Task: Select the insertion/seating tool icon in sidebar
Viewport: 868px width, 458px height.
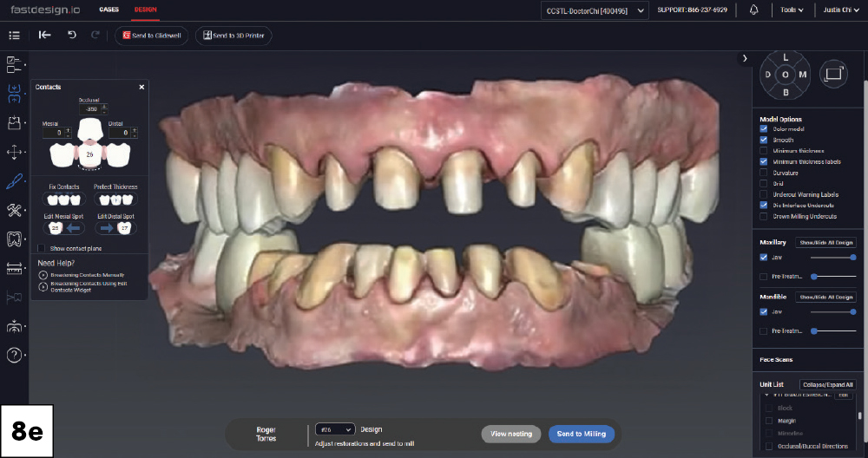Action: click(x=14, y=123)
